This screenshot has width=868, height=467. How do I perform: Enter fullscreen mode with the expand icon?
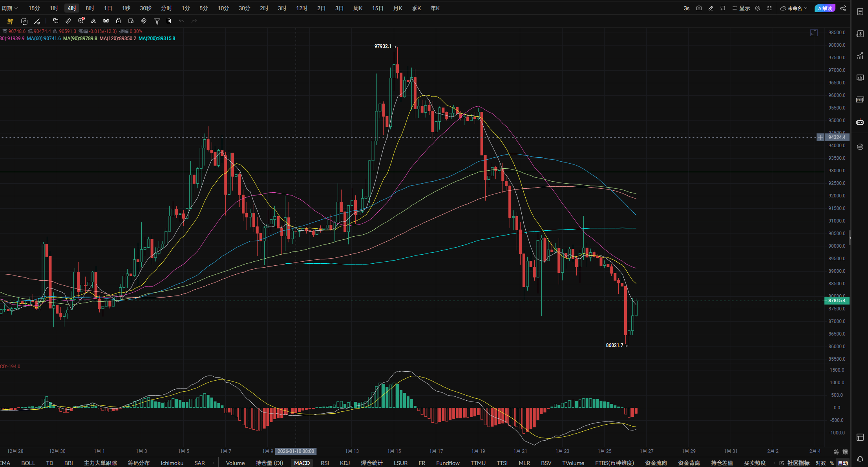pyautogui.click(x=769, y=8)
